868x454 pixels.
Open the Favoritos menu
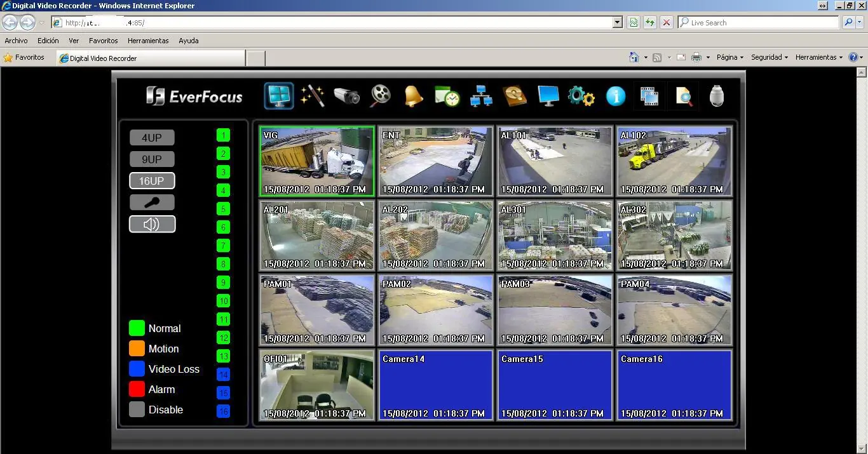coord(104,41)
